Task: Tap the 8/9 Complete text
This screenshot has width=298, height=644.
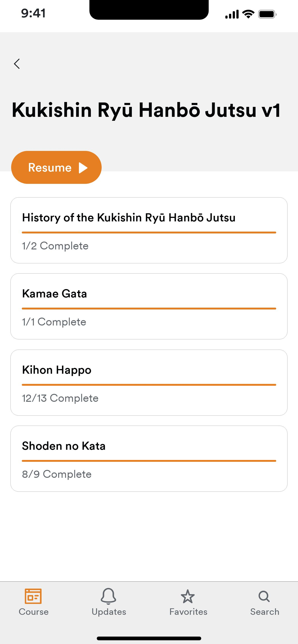Action: 57,474
